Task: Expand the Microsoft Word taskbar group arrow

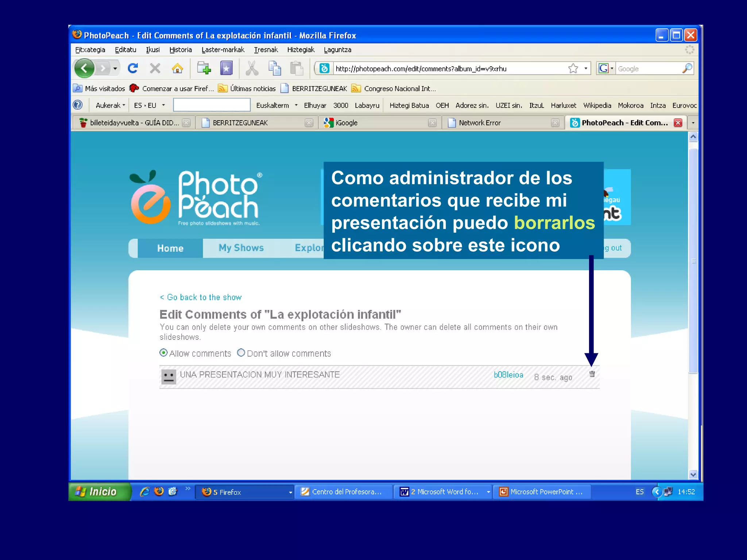Action: pyautogui.click(x=488, y=492)
